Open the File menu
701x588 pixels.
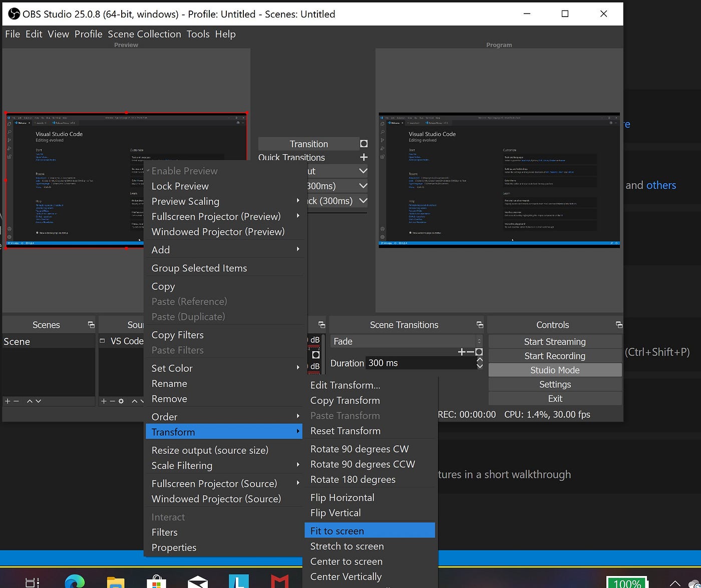(13, 34)
